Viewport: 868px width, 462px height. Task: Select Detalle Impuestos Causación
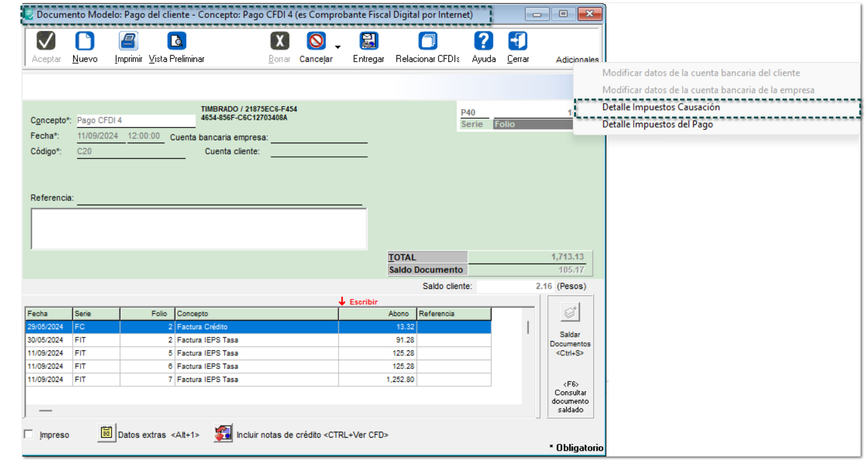point(661,107)
